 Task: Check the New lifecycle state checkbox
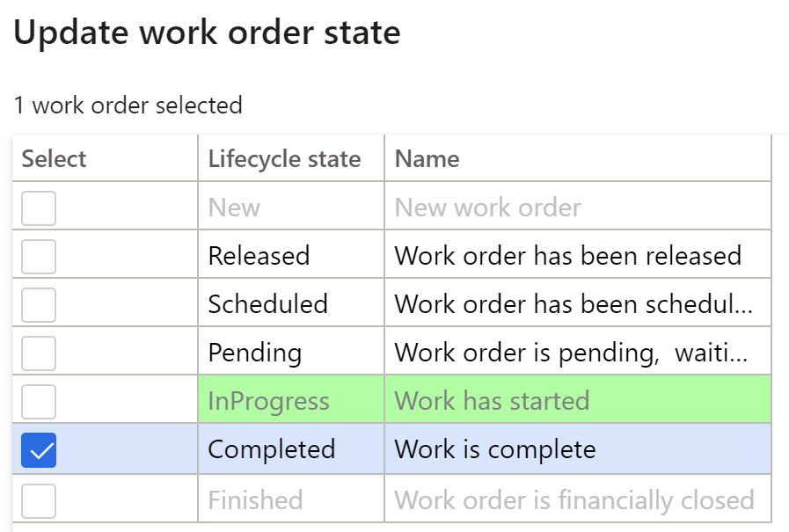coord(39,208)
